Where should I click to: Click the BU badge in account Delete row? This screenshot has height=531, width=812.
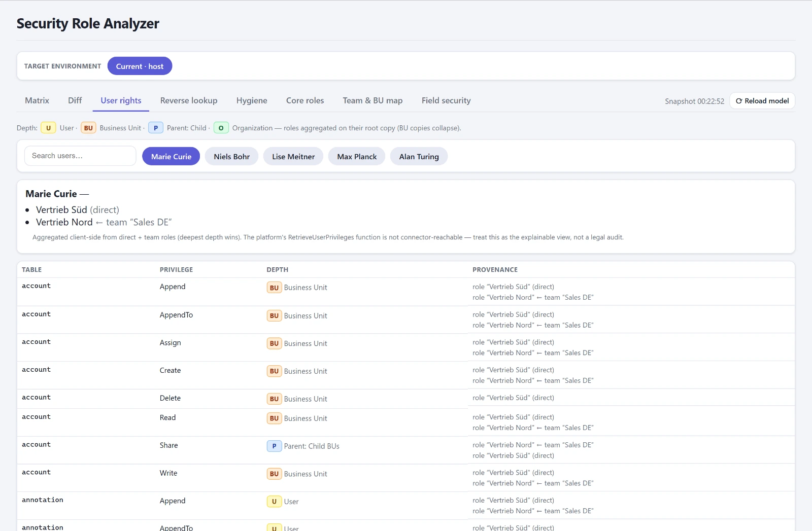pyautogui.click(x=274, y=399)
